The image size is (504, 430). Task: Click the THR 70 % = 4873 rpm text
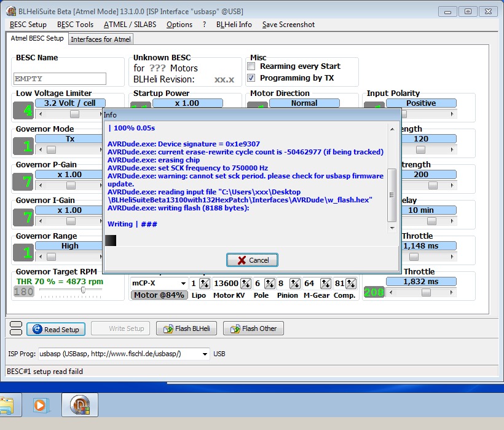60,281
